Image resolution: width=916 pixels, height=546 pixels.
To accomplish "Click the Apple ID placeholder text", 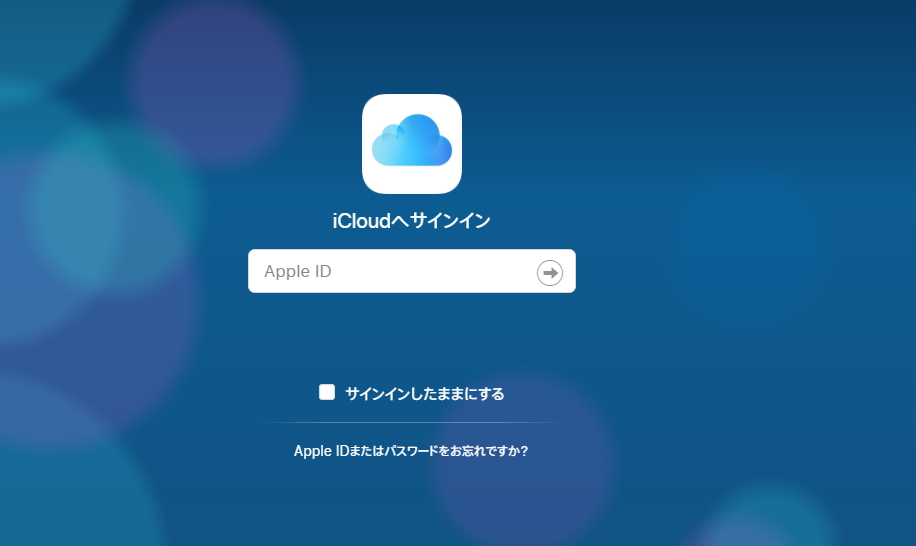I will point(298,272).
